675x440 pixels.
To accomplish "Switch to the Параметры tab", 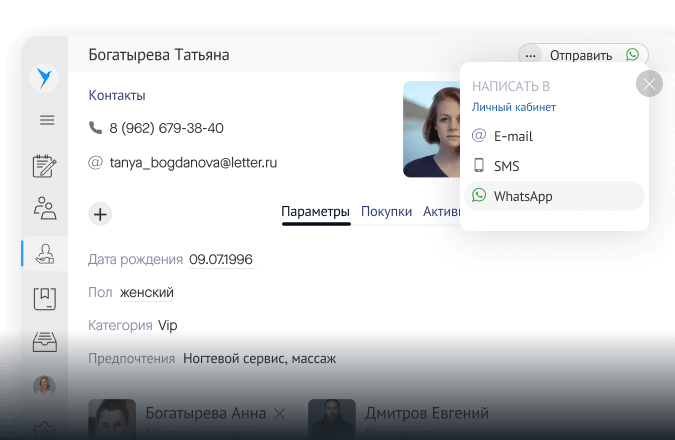I will (x=315, y=211).
